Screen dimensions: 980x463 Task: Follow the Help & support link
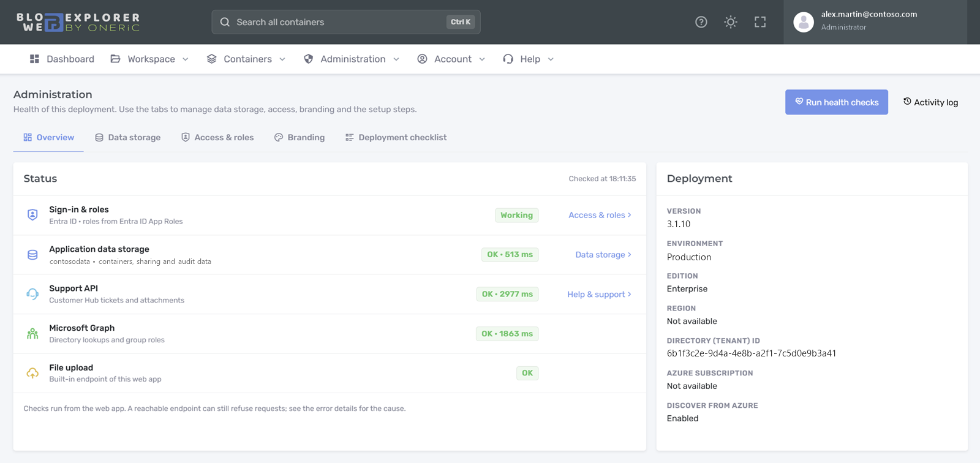pyautogui.click(x=599, y=294)
